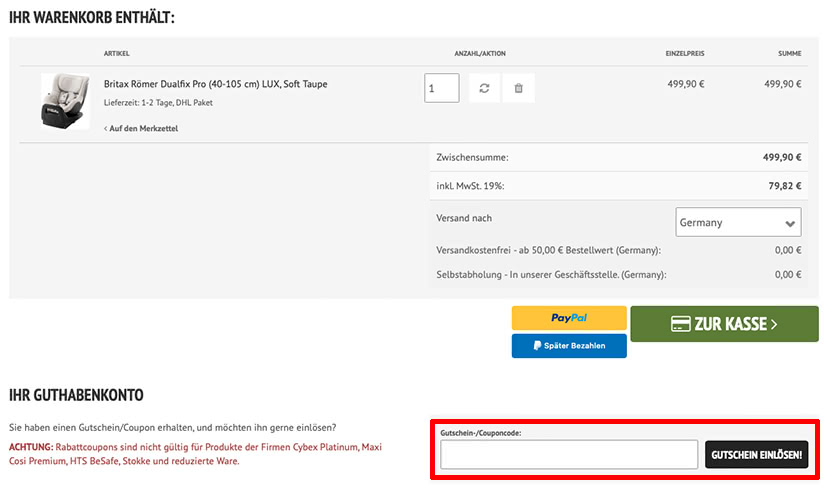Click the credit card icon on Zur Kasse
Screen dimensions: 828x494
(x=681, y=324)
